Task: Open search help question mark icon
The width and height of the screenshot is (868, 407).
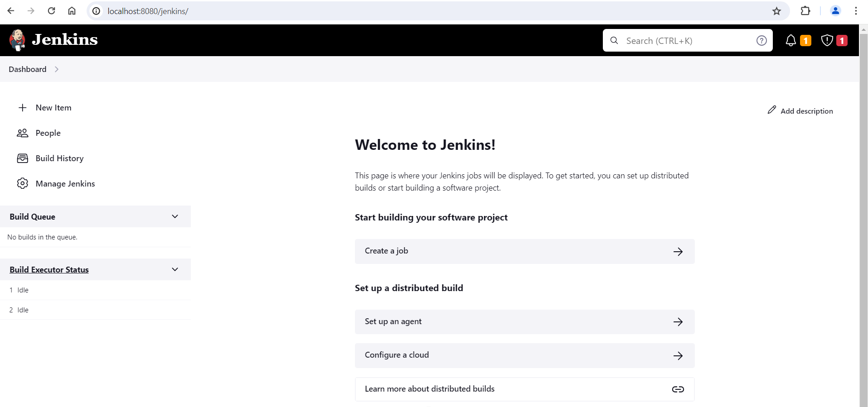Action: [761, 41]
